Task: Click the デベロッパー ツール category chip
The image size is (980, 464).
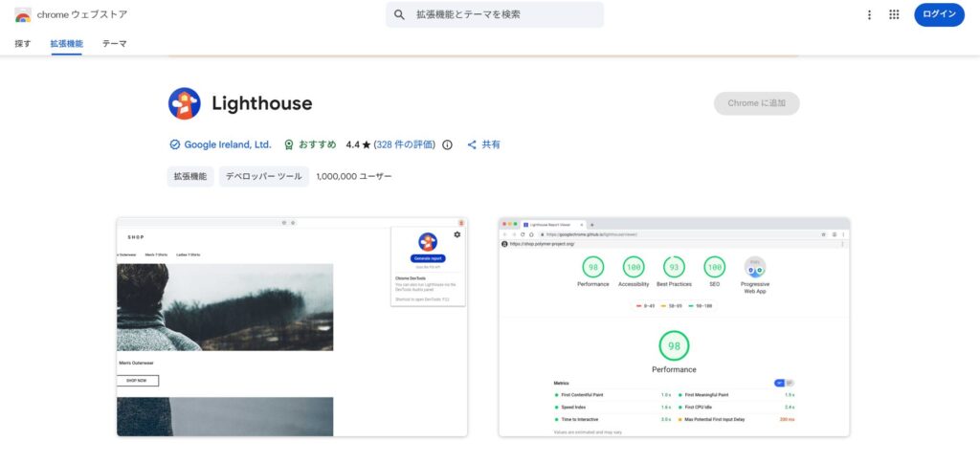Action: tap(263, 177)
